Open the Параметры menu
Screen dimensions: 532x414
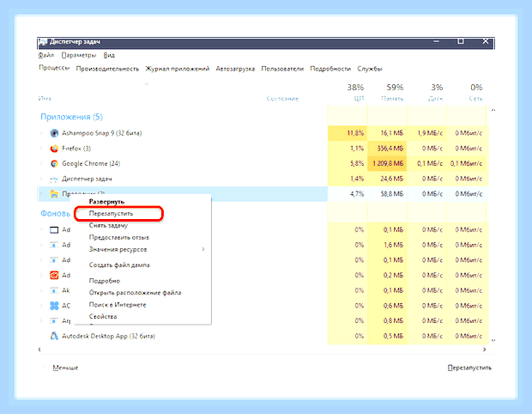[79, 55]
